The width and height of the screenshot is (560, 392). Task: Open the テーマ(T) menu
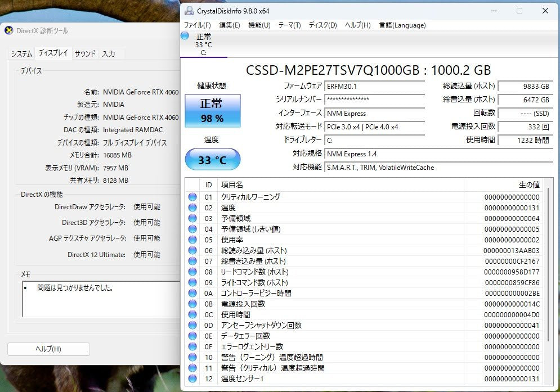click(x=290, y=25)
